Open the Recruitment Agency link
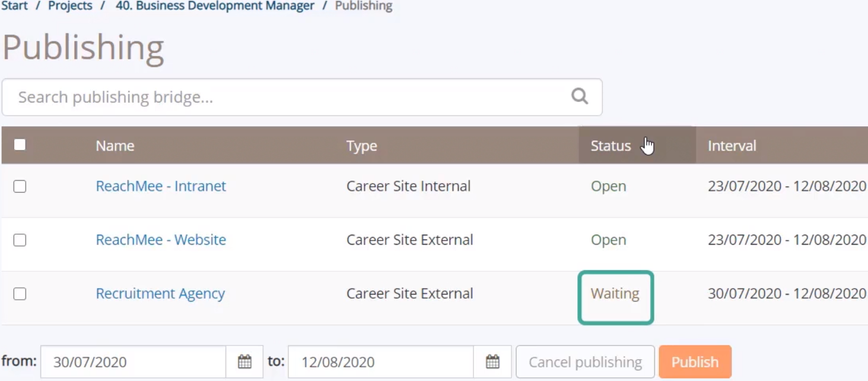The image size is (868, 381). click(160, 294)
